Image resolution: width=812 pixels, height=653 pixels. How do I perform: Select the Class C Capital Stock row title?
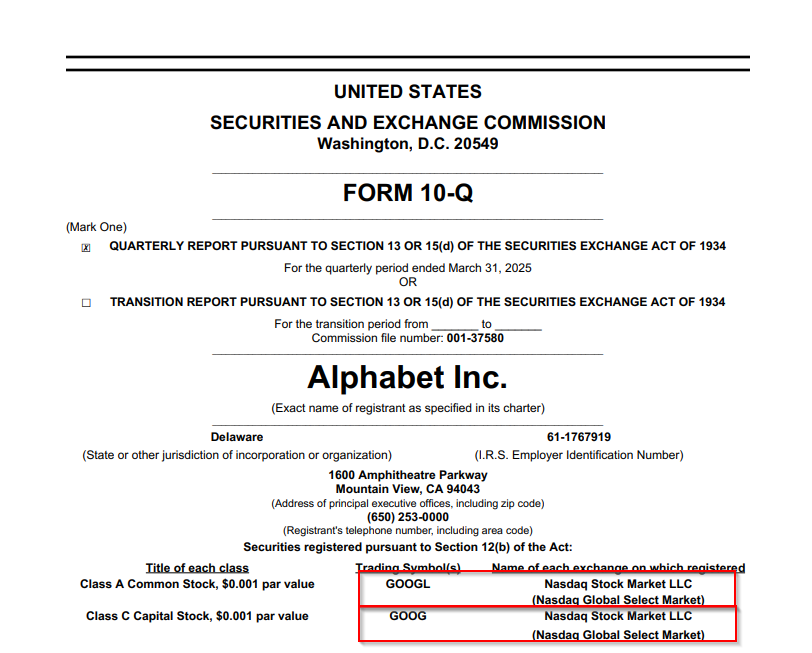pyautogui.click(x=197, y=616)
